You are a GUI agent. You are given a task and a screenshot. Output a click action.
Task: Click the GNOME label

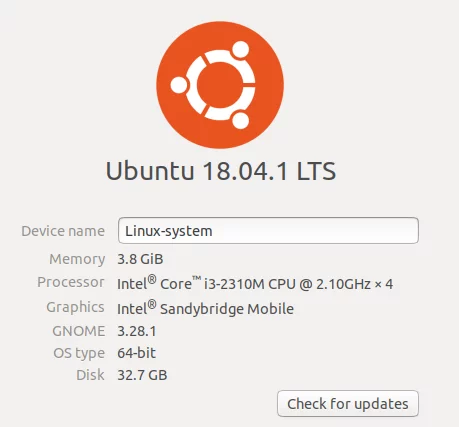pyautogui.click(x=79, y=331)
